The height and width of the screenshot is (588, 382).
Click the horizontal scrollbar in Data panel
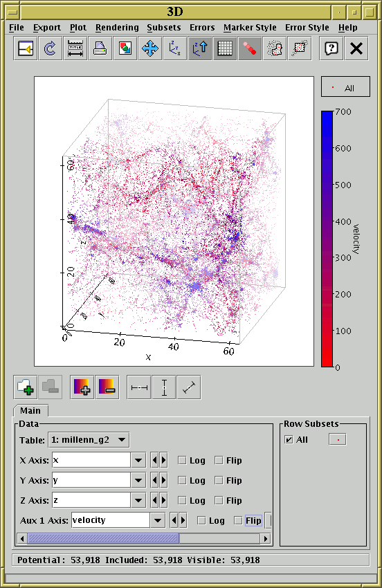click(143, 539)
